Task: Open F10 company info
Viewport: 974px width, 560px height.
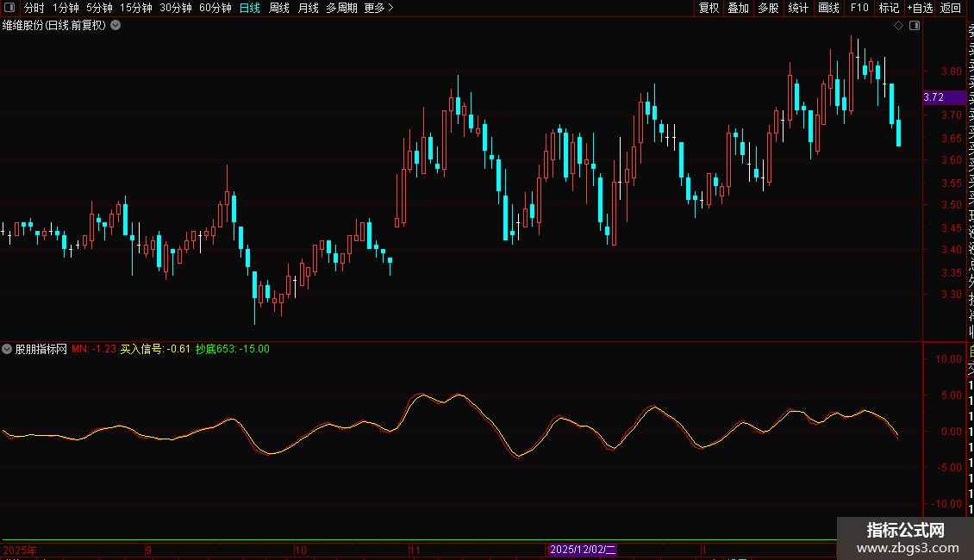Action: click(x=859, y=8)
